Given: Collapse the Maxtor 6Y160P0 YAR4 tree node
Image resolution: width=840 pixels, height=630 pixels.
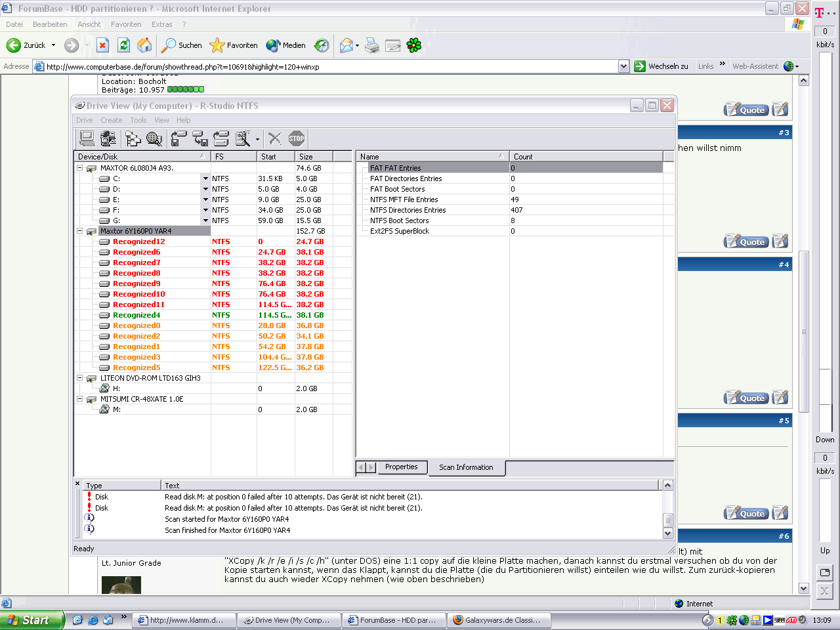Looking at the screenshot, I should point(80,231).
